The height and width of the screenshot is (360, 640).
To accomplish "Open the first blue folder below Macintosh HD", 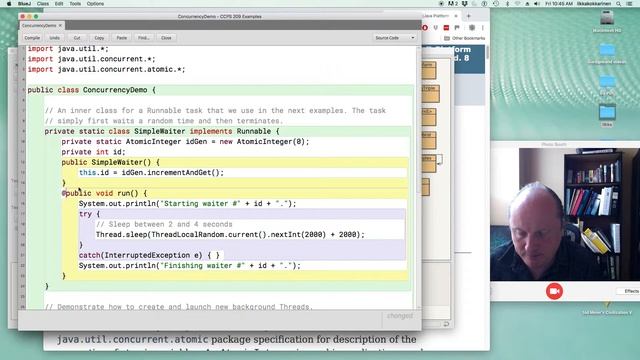I will [607, 53].
